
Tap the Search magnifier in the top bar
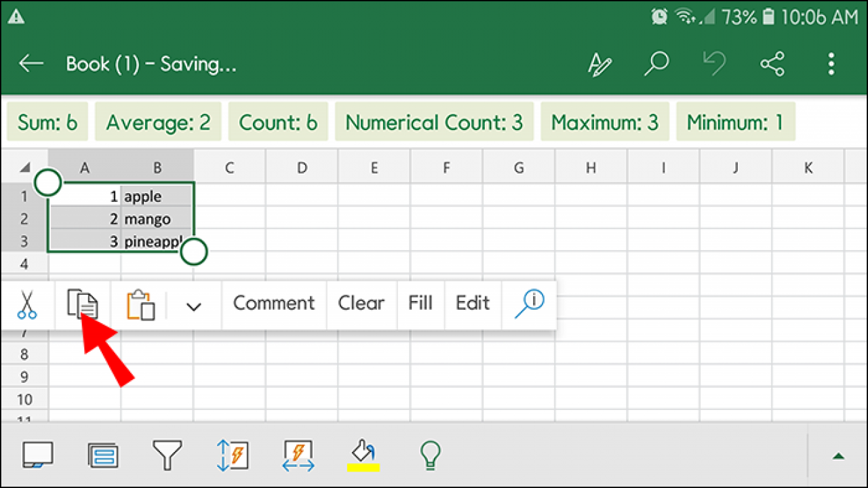point(656,63)
